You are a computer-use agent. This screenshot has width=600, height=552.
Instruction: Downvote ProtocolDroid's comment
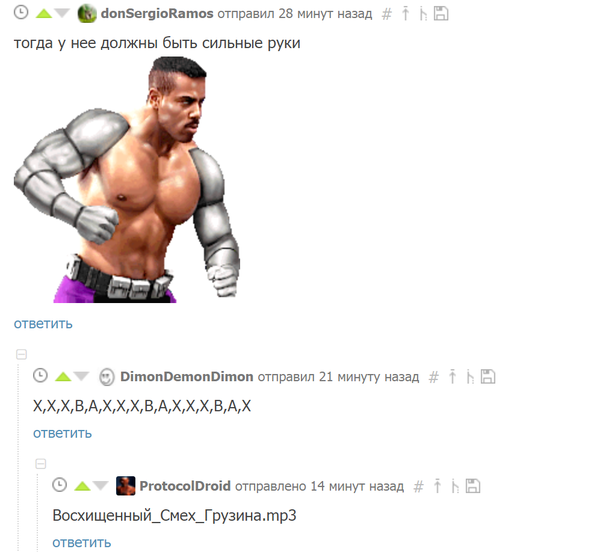(100, 486)
